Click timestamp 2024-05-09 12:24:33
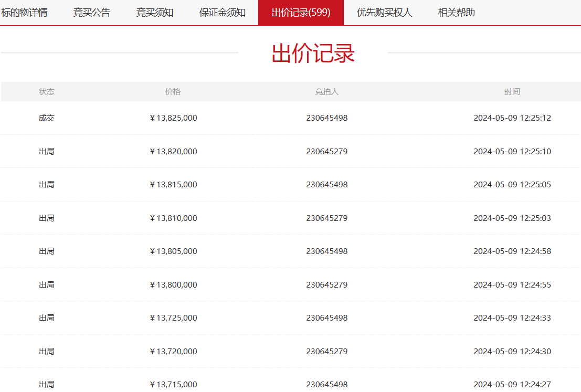The image size is (581, 392). click(x=512, y=318)
